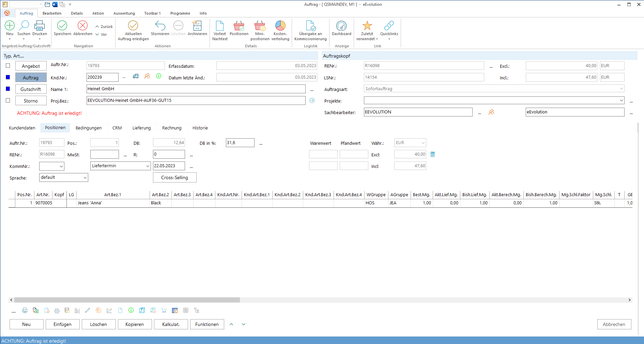This screenshot has width=644, height=344.
Task: Click the Drucken printer icon in ribbon
Action: [x=40, y=26]
